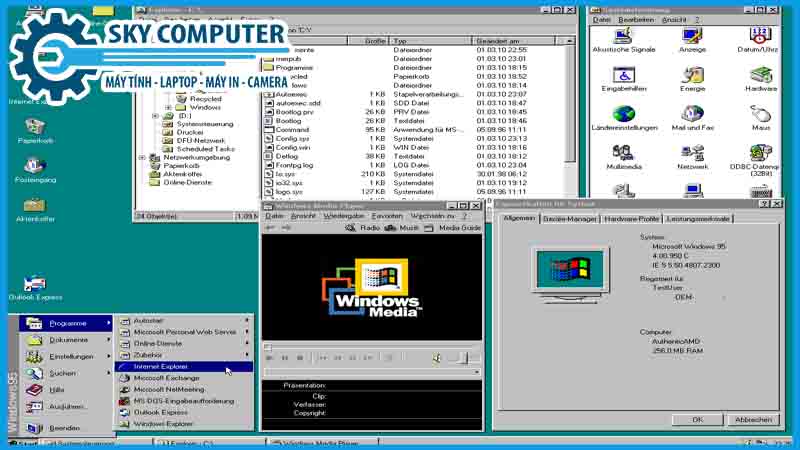Click the Stop button in Media Player
Screen dimensions: 800x450
(x=300, y=358)
